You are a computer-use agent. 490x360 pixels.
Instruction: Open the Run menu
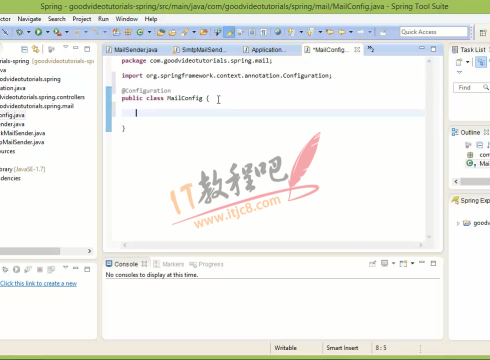click(103, 19)
